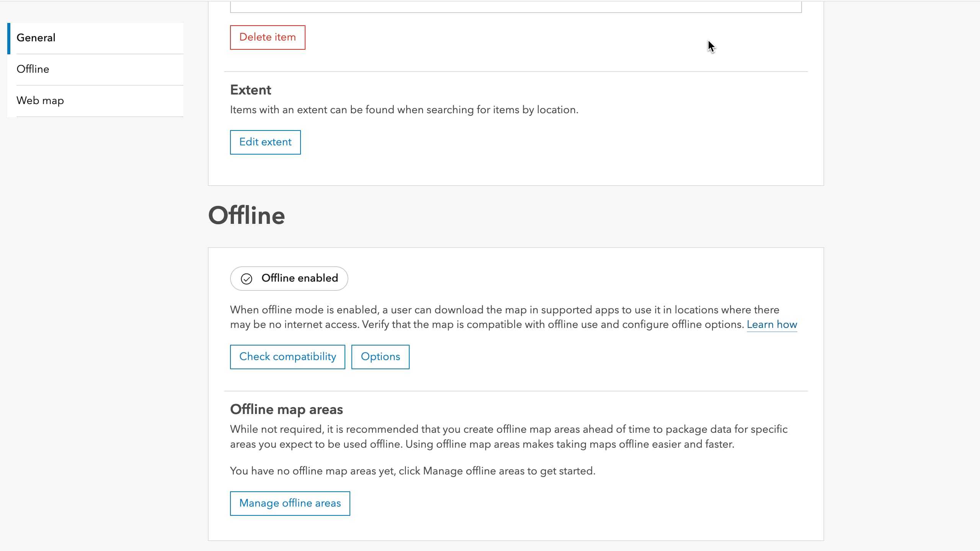Select the Extent section heading
Viewport: 980px width, 551px height.
250,90
